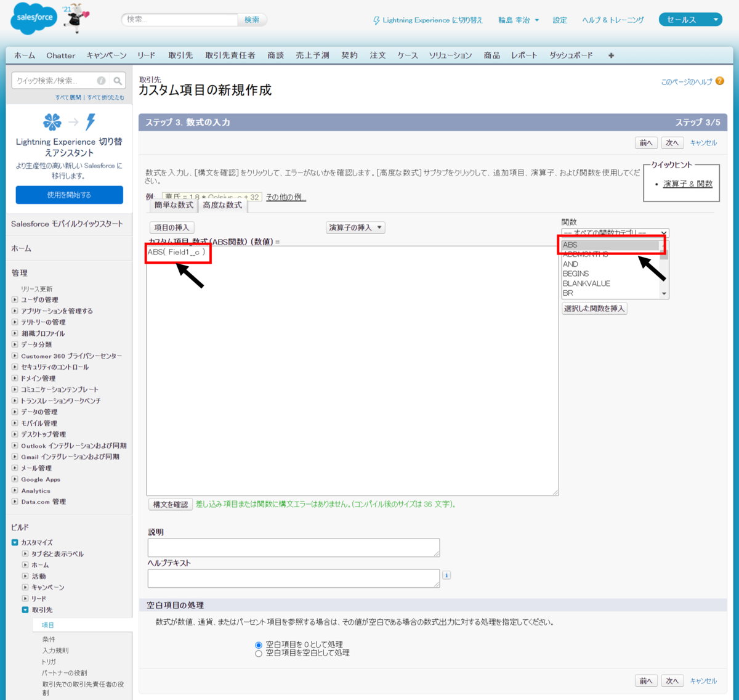Click in the formula editor text area
Screen dimensions: 739x700
[352, 371]
